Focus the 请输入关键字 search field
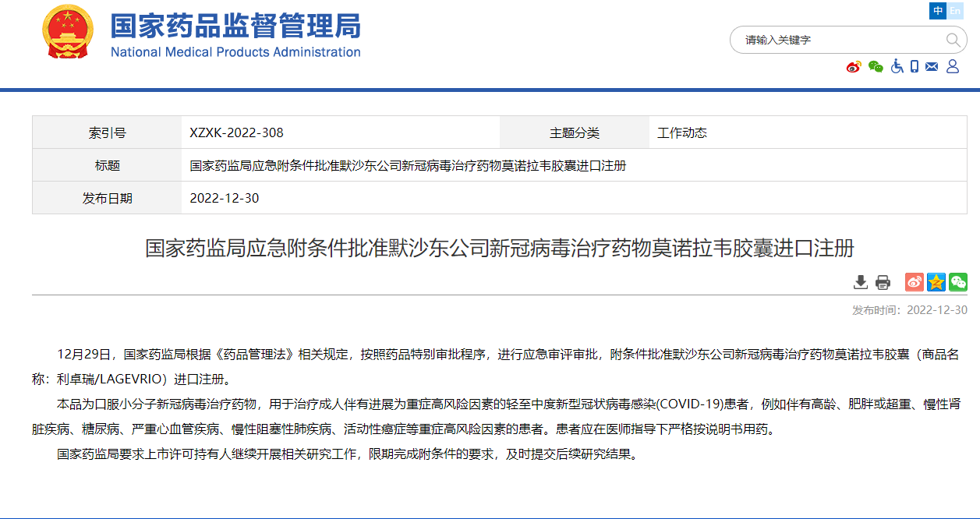This screenshot has width=980, height=519. pos(834,40)
